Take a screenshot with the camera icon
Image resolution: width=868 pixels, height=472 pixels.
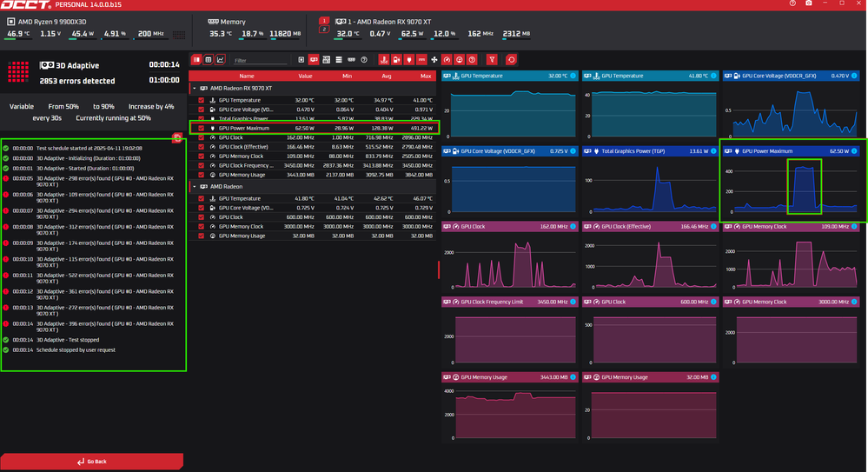point(809,3)
